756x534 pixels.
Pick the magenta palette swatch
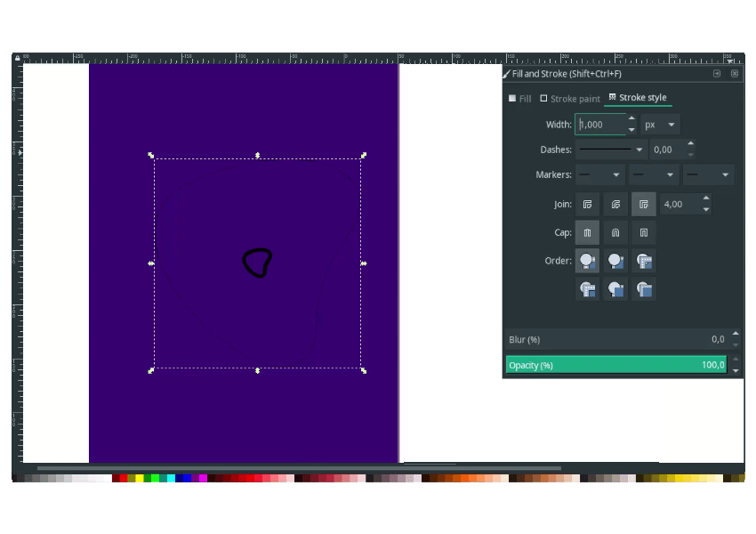click(203, 478)
